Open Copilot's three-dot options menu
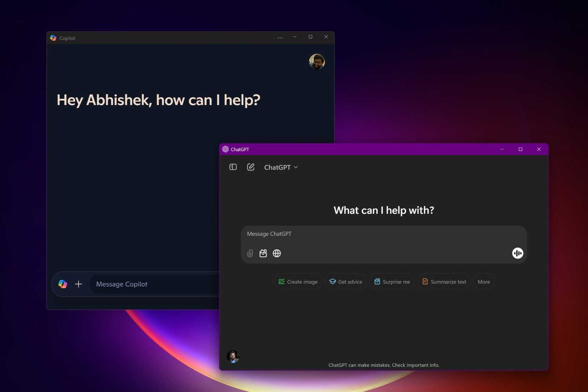Image resolution: width=588 pixels, height=392 pixels. click(x=280, y=37)
